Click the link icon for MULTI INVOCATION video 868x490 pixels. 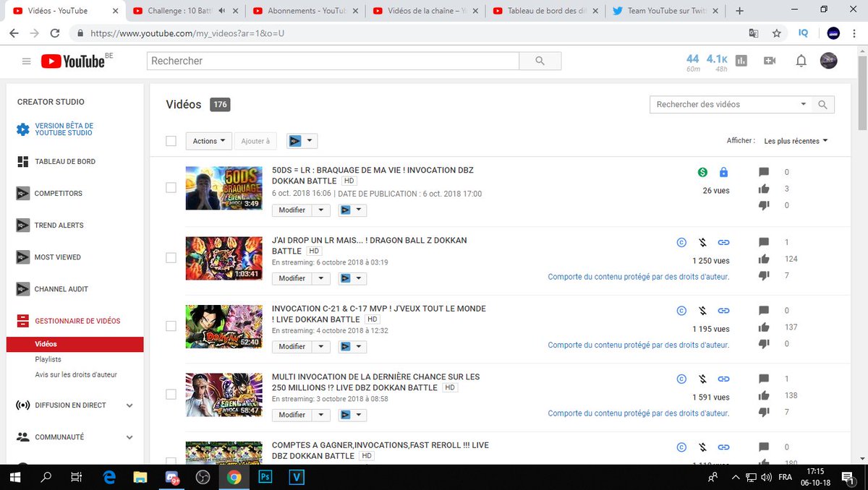coord(723,379)
